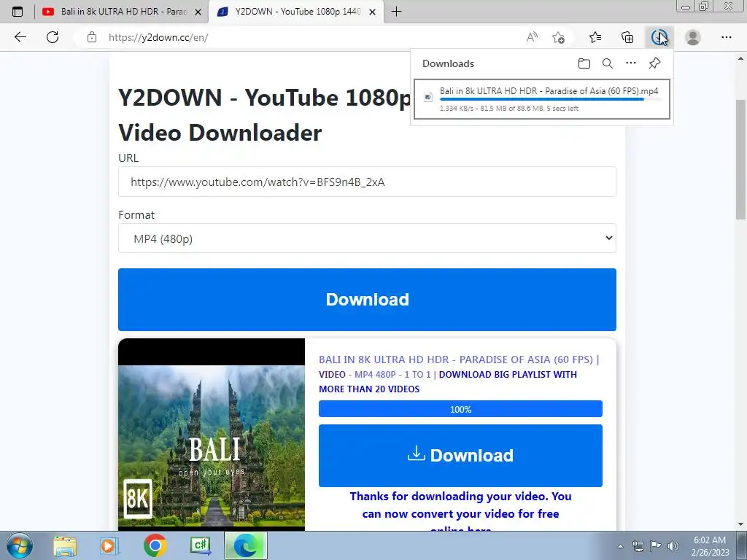747x560 pixels.
Task: Search downloads with magnifier icon
Action: 608,63
